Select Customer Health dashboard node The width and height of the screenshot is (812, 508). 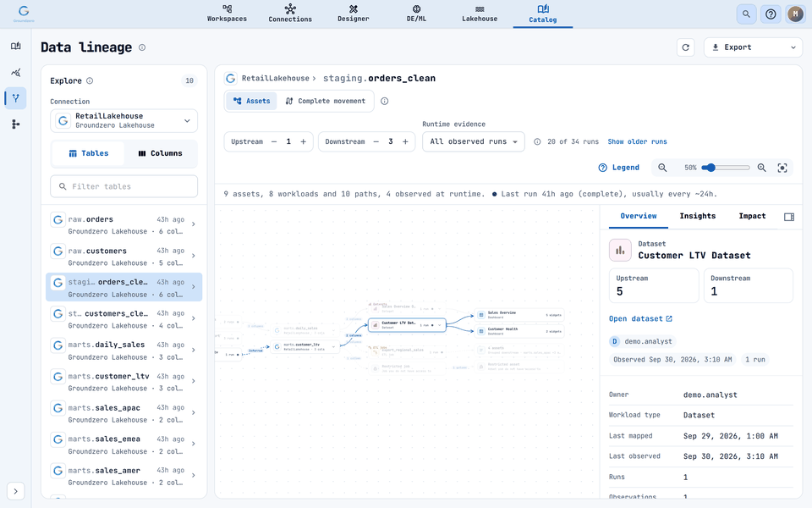point(519,331)
